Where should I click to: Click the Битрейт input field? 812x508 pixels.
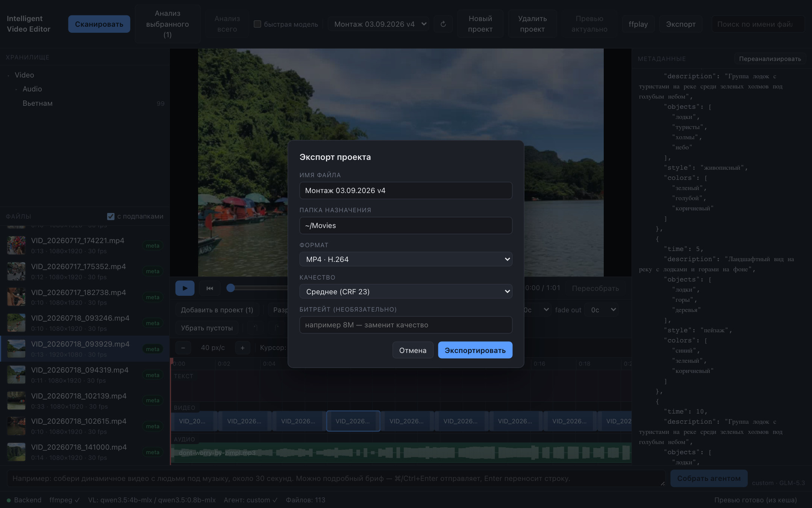pos(406,325)
